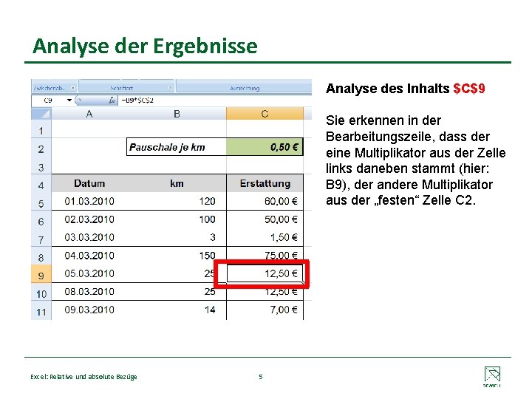
Task: Select highlighted column header C
Action: point(265,114)
